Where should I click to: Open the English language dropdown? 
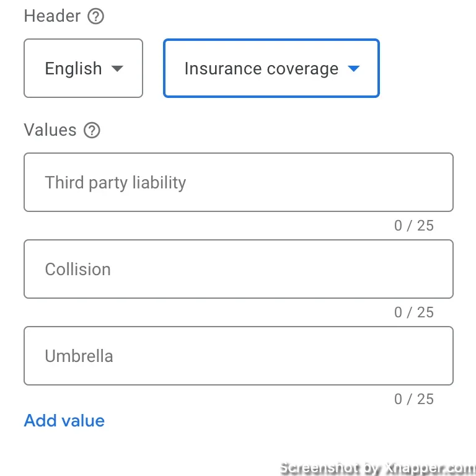(83, 68)
